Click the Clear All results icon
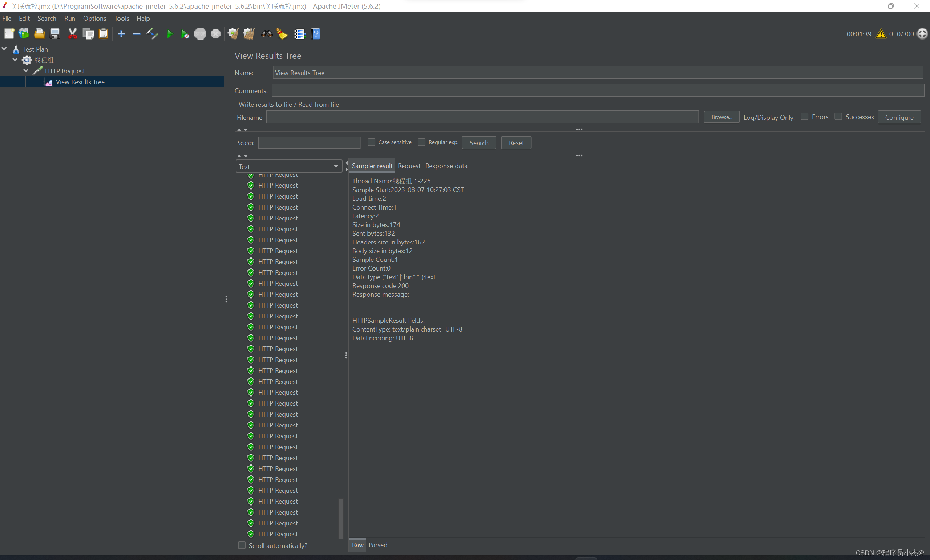930x560 pixels. 248,34
